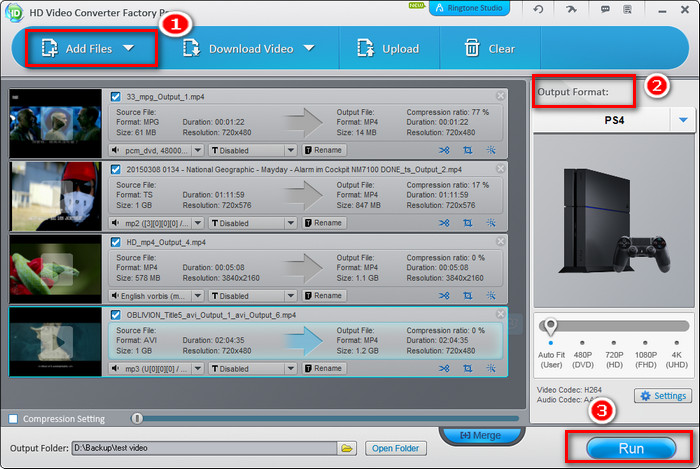Image resolution: width=700 pixels, height=469 pixels.
Task: Rename the National Geographic Mayday output
Action: coord(324,223)
